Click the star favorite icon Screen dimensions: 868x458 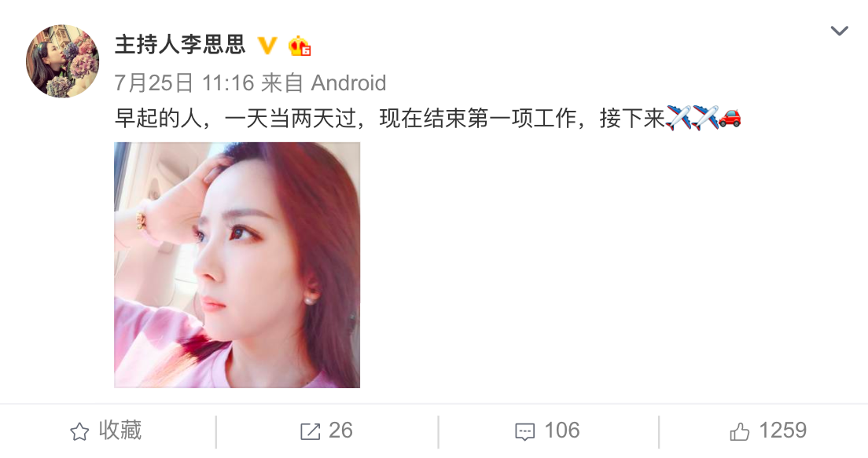click(79, 432)
